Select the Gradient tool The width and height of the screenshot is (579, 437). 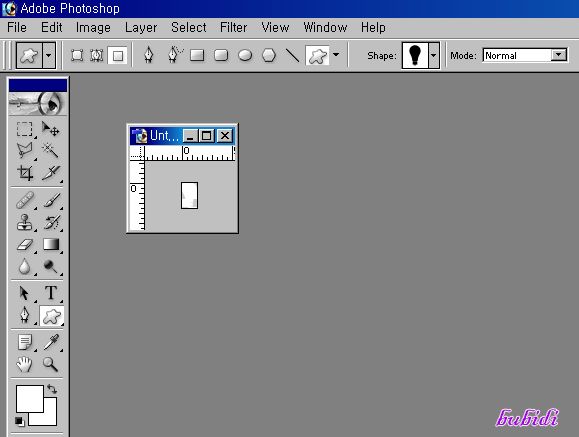[x=50, y=245]
